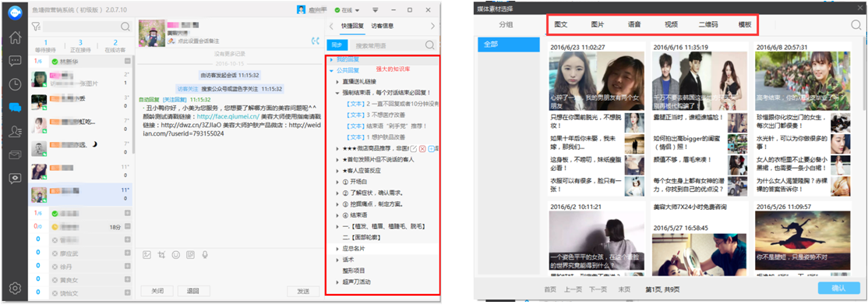Expand the 徐丹 agent group

click(127, 267)
